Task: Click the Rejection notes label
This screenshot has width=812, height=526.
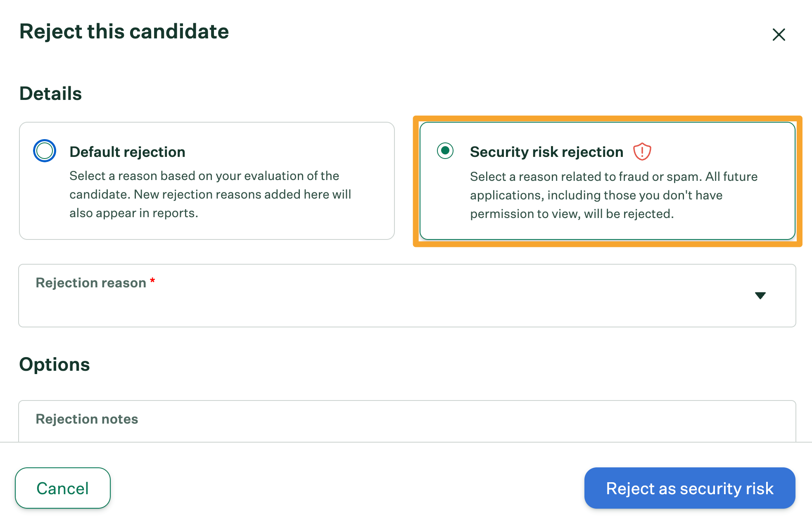Action: (87, 419)
